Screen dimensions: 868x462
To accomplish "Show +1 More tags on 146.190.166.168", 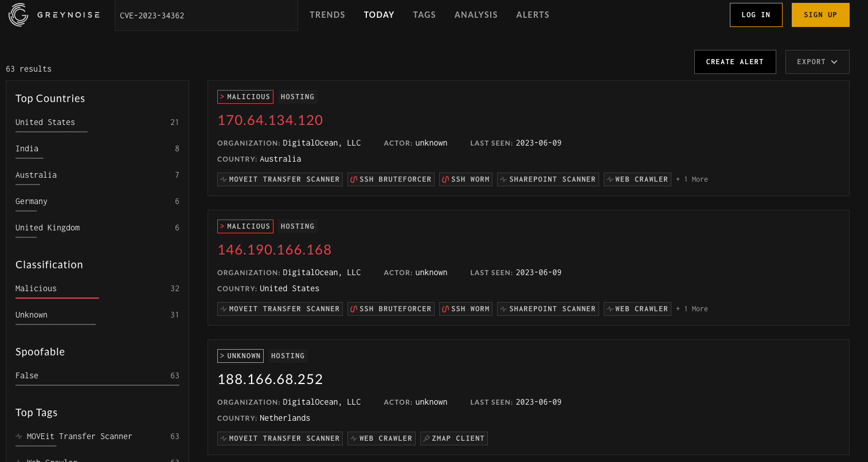I will tap(692, 309).
